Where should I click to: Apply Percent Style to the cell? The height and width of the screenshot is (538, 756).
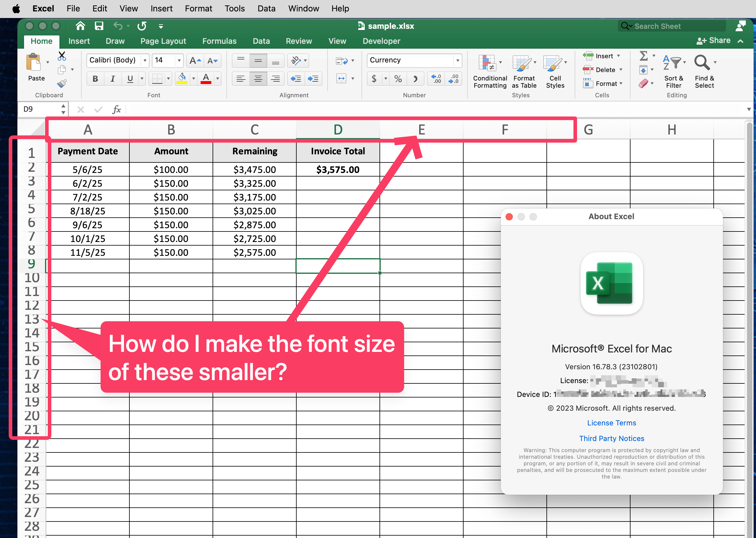pyautogui.click(x=398, y=79)
